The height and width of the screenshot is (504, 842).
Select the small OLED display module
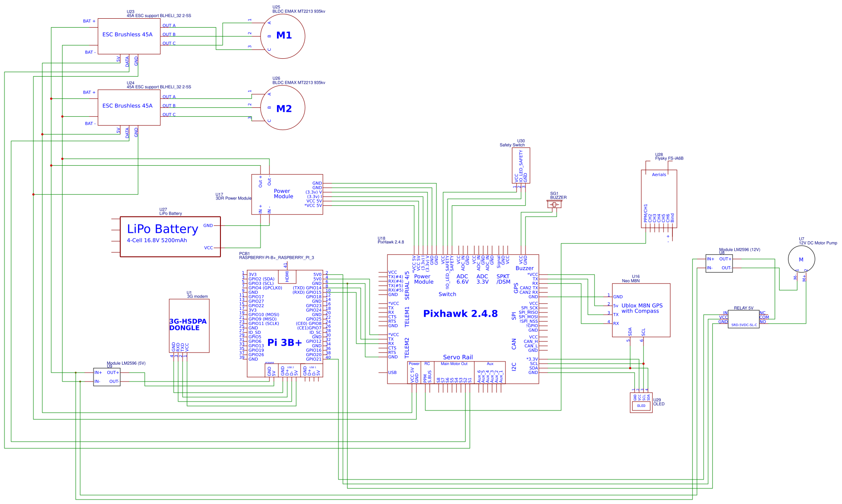(x=641, y=402)
